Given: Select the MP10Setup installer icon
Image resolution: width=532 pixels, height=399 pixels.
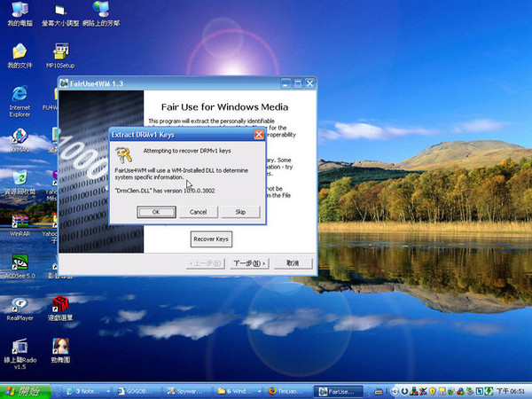Looking at the screenshot, I should pyautogui.click(x=60, y=56).
